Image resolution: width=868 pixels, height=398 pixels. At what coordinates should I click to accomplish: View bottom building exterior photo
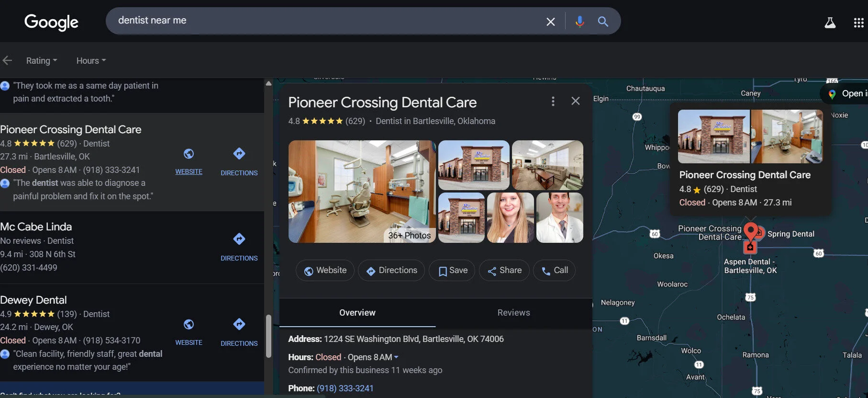pyautogui.click(x=461, y=218)
